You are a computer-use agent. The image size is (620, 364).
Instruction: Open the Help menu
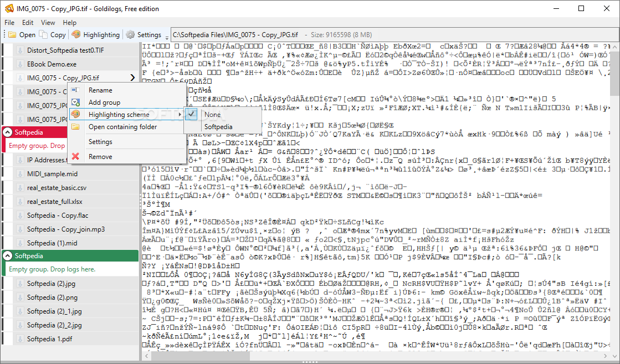pyautogui.click(x=70, y=23)
